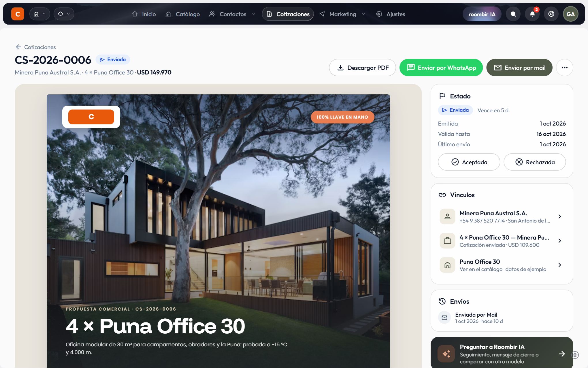Viewport: 588px width, 368px height.
Task: Mark quote as Aceptada
Action: pyautogui.click(x=469, y=162)
